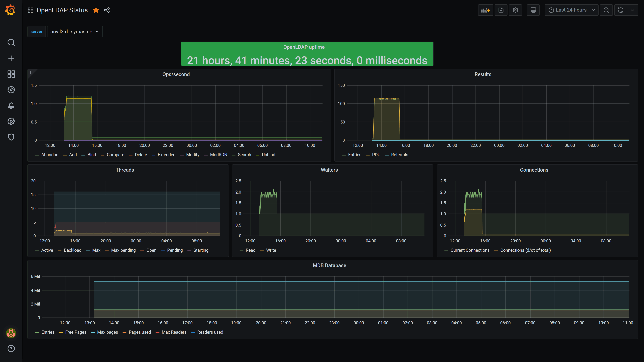Zoom out the time range
This screenshot has width=644, height=362.
click(606, 10)
